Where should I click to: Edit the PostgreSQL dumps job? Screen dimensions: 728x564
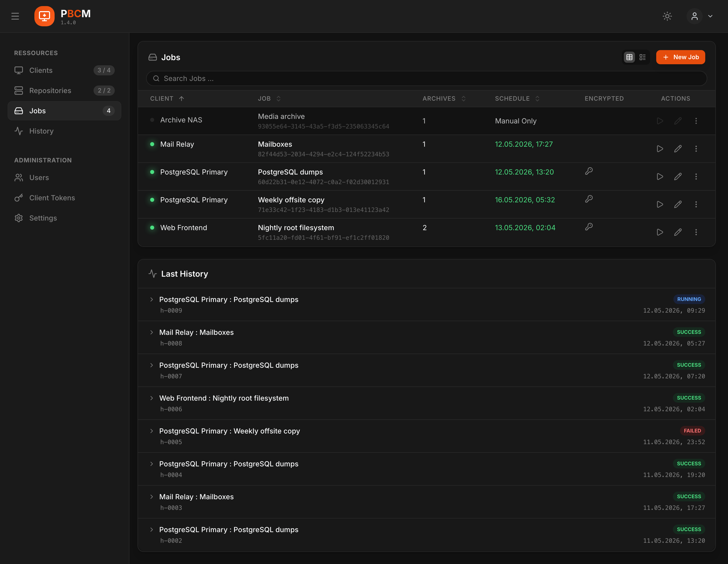tap(678, 177)
